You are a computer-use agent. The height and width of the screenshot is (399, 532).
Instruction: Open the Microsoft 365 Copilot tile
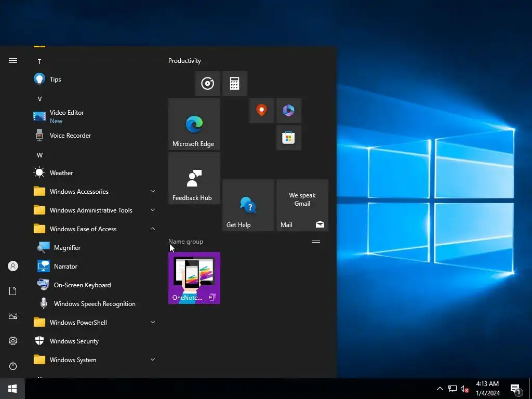tap(289, 111)
